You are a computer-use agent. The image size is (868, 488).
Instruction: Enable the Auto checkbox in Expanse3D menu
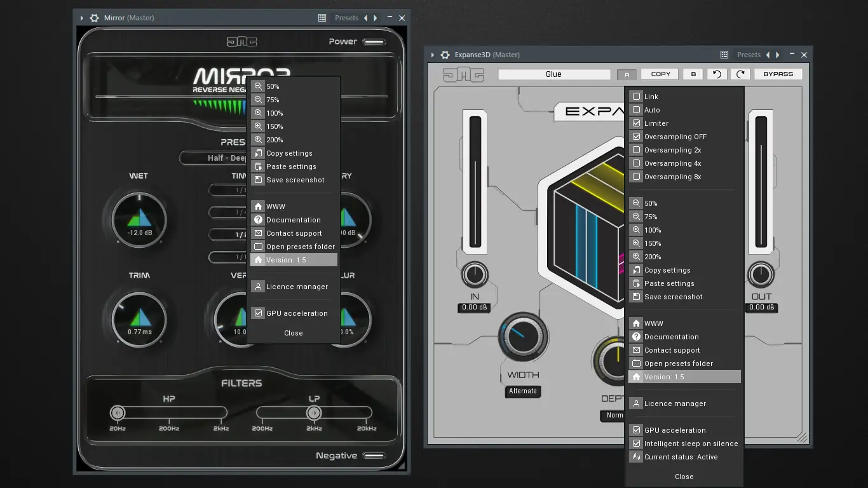click(x=636, y=110)
